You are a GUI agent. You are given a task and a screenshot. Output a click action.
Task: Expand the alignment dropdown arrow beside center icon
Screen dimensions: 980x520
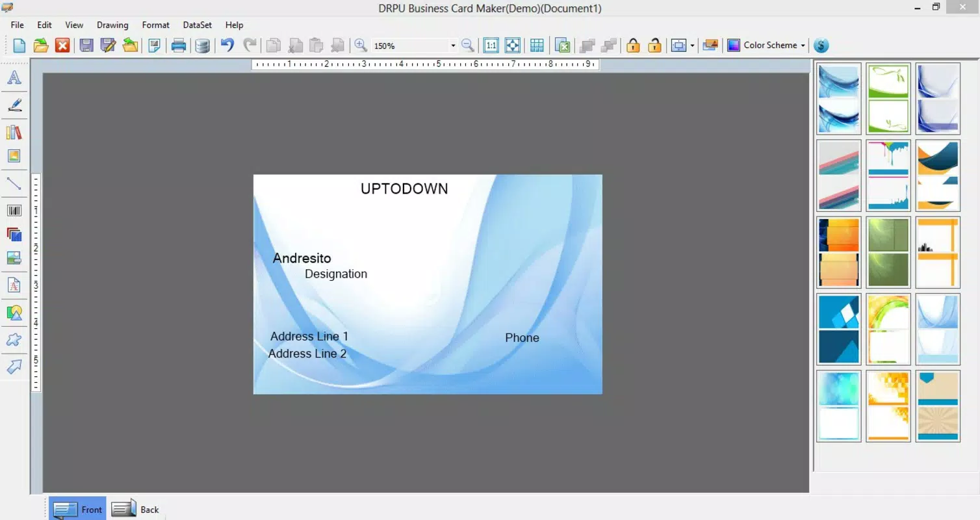tap(692, 45)
